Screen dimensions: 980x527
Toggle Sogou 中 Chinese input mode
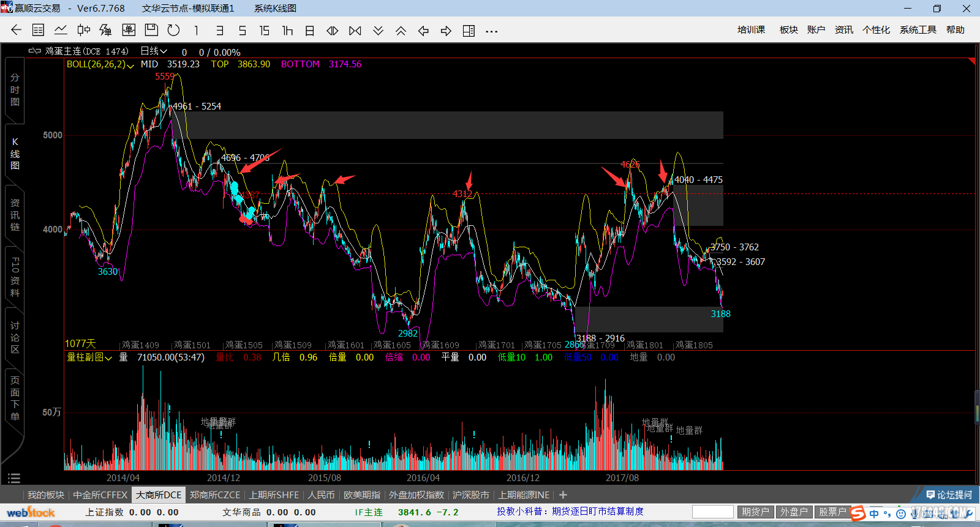[x=874, y=514]
